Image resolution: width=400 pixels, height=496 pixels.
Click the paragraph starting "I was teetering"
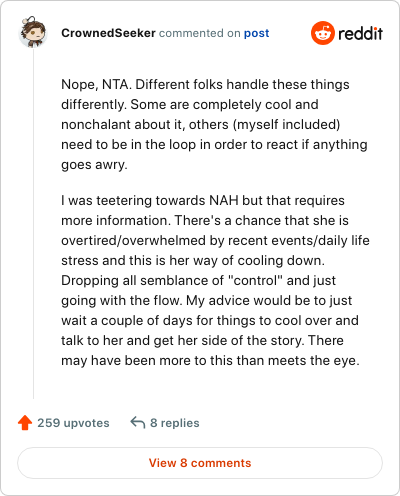pos(215,280)
